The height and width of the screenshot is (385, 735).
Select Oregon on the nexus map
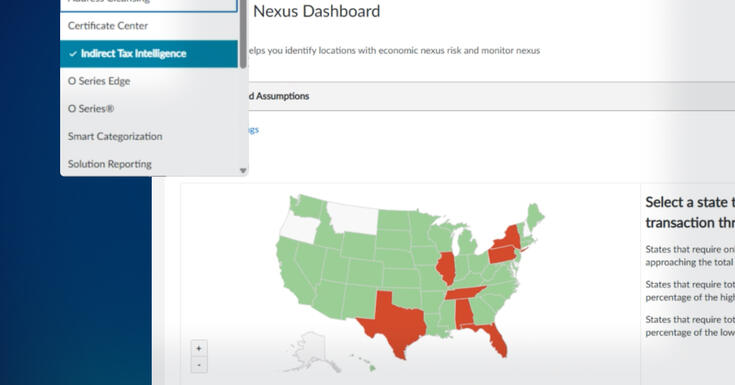pos(299,227)
